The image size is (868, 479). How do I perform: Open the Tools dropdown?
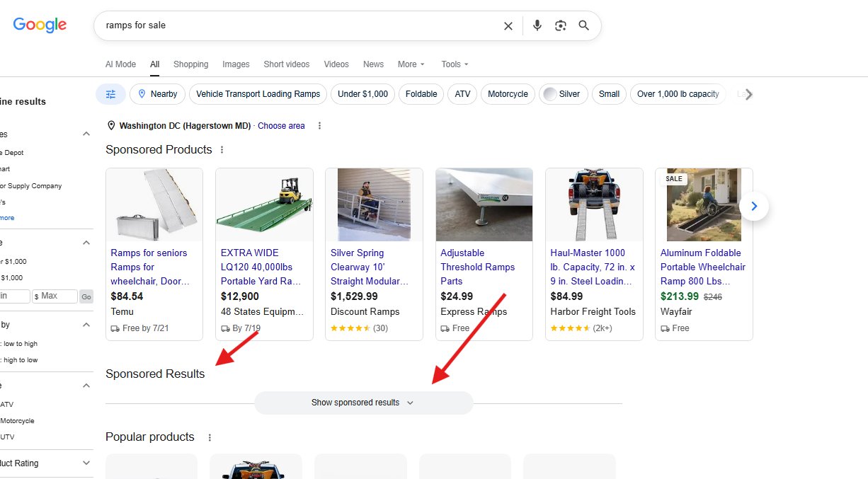[455, 64]
